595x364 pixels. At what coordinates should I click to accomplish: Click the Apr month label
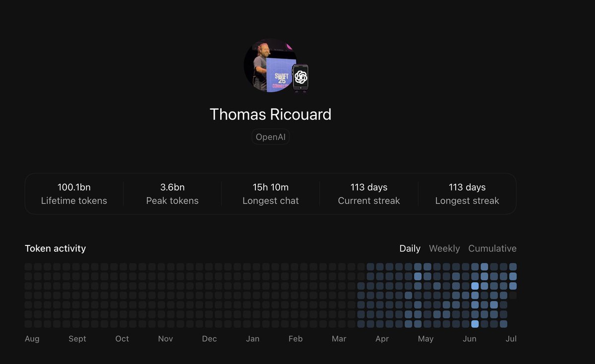[382, 339]
